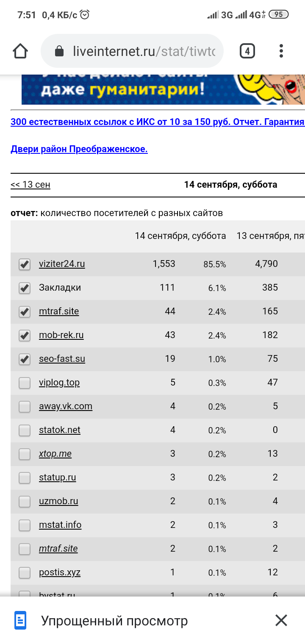Uncheck the Закладки row checkbox
The width and height of the screenshot is (305, 644).
click(x=25, y=288)
